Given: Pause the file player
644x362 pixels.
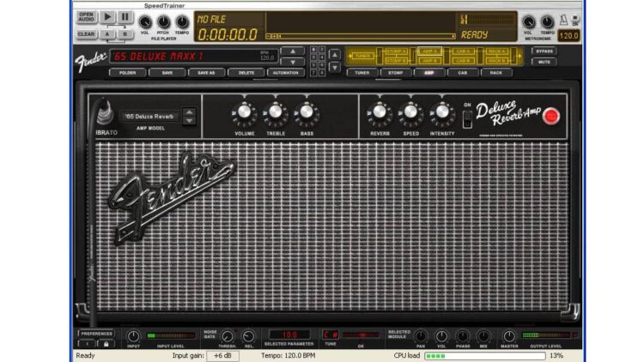Looking at the screenshot, I should 125,16.
